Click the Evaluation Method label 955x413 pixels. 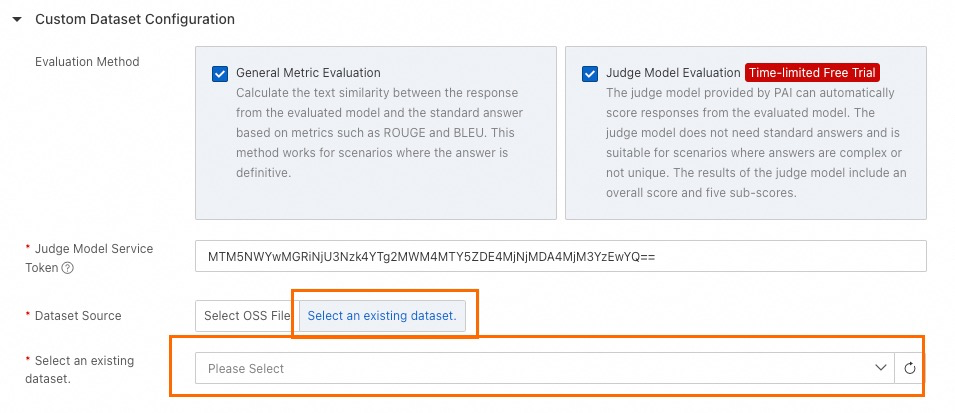(87, 62)
